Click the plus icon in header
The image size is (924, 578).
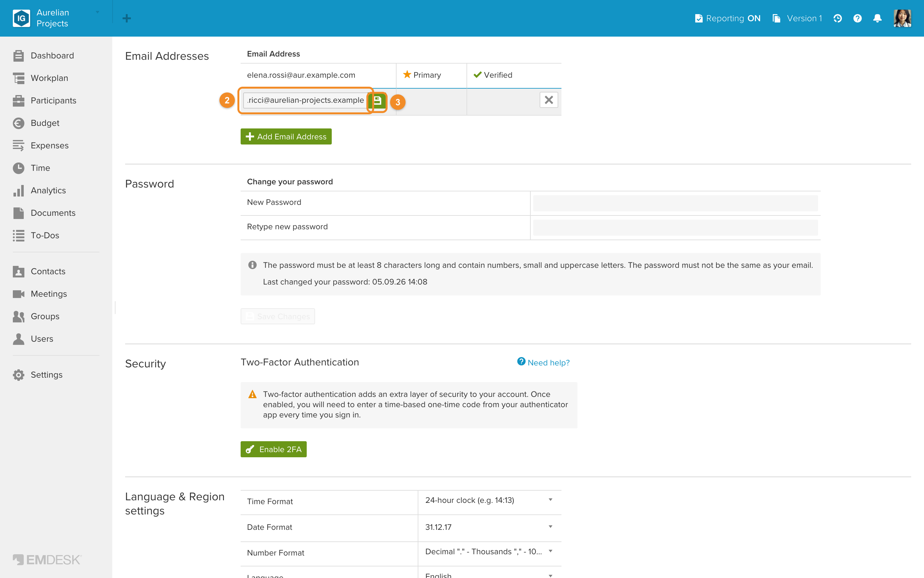pyautogui.click(x=127, y=18)
